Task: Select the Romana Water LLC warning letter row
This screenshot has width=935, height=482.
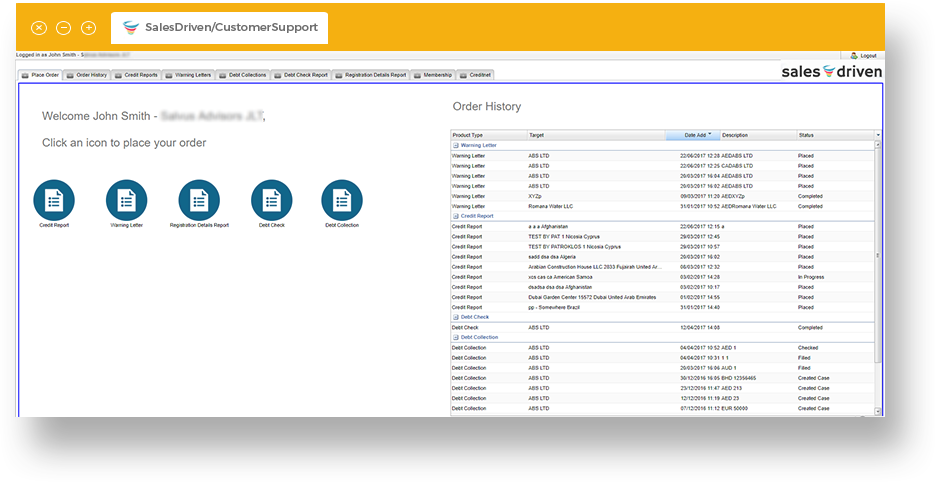Action: coord(662,206)
